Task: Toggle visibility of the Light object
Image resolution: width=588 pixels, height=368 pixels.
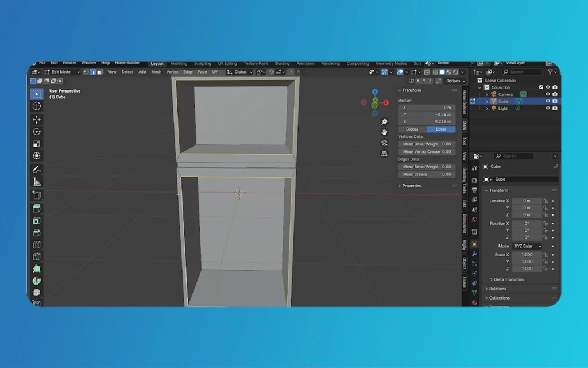Action: click(x=547, y=108)
